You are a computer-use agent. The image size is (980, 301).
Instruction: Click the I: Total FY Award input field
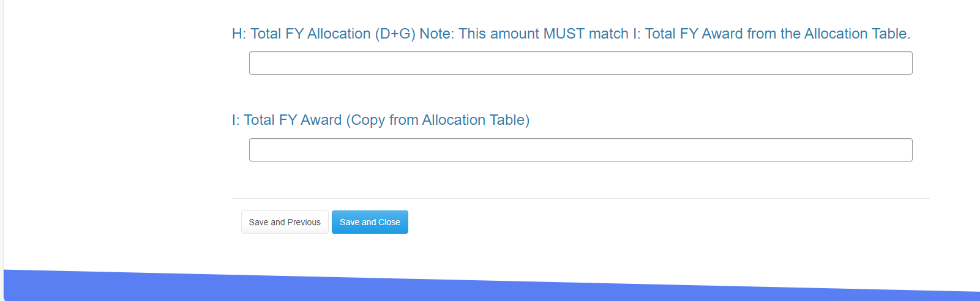580,150
